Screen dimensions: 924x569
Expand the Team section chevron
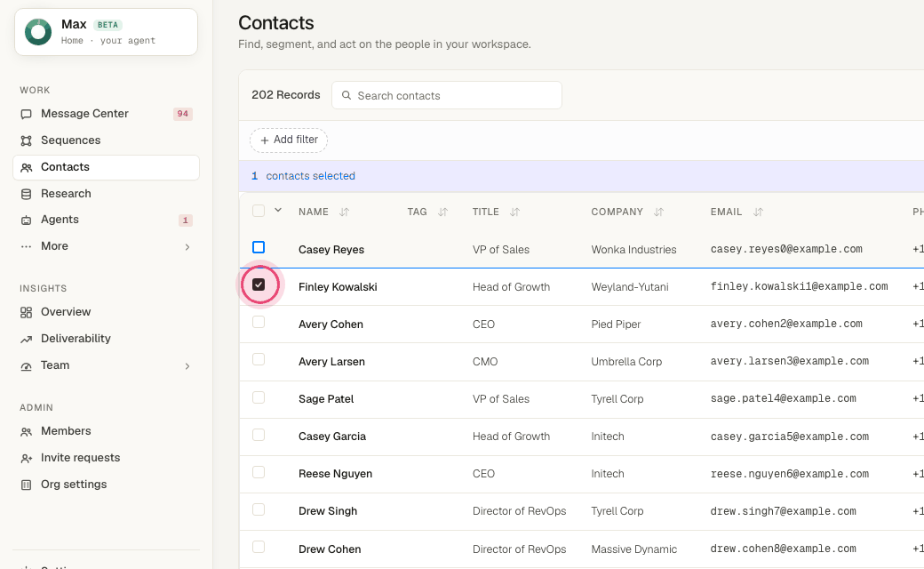pos(187,366)
